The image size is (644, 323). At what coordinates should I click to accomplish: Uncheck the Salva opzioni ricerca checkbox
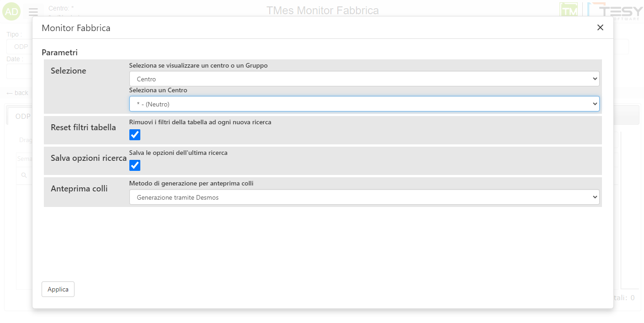point(135,165)
